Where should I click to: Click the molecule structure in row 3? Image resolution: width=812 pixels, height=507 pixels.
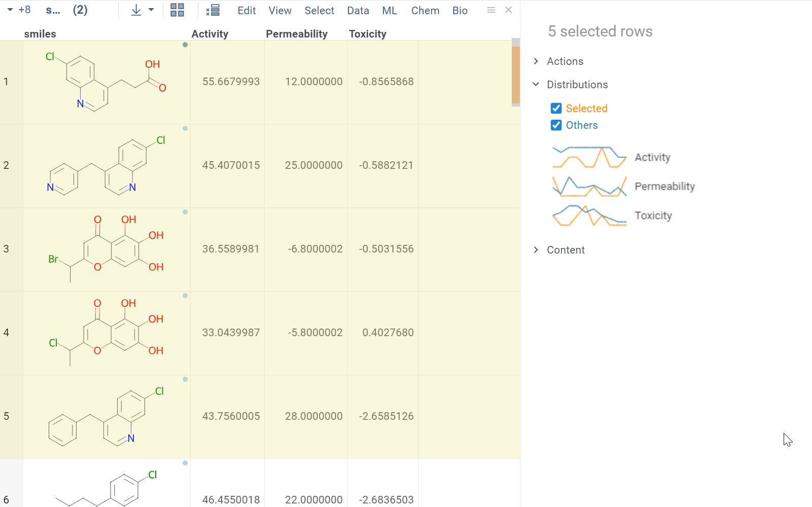(x=107, y=249)
